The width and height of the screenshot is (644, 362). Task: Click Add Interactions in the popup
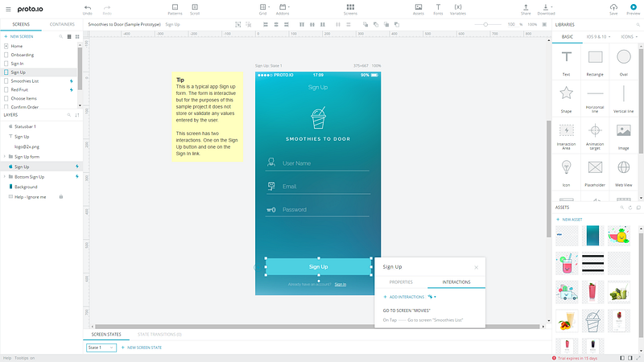tap(404, 297)
